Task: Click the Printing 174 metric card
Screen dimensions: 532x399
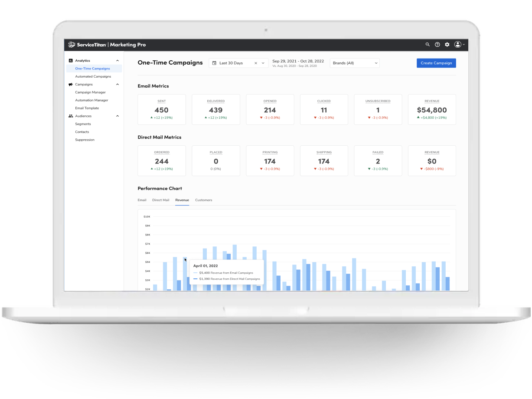Action: click(270, 161)
